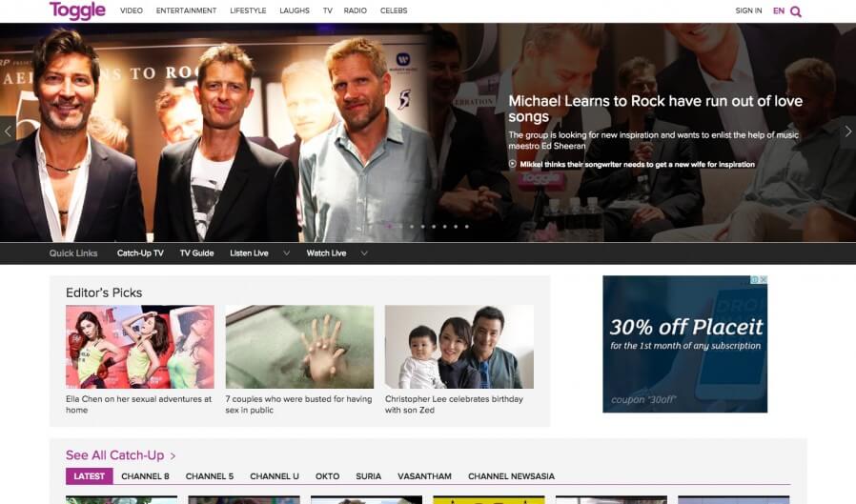Advance carousel with right arrow
Image resolution: width=856 pixels, height=504 pixels.
point(847,131)
